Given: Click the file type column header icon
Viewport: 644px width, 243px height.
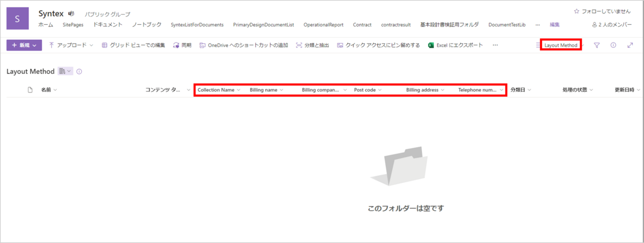Looking at the screenshot, I should tap(31, 90).
